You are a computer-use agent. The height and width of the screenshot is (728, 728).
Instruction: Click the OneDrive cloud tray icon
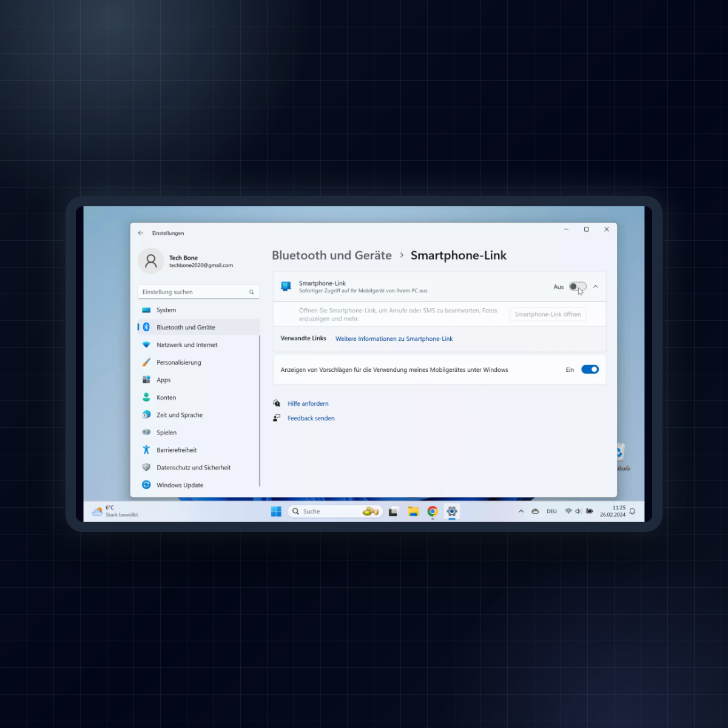point(535,511)
